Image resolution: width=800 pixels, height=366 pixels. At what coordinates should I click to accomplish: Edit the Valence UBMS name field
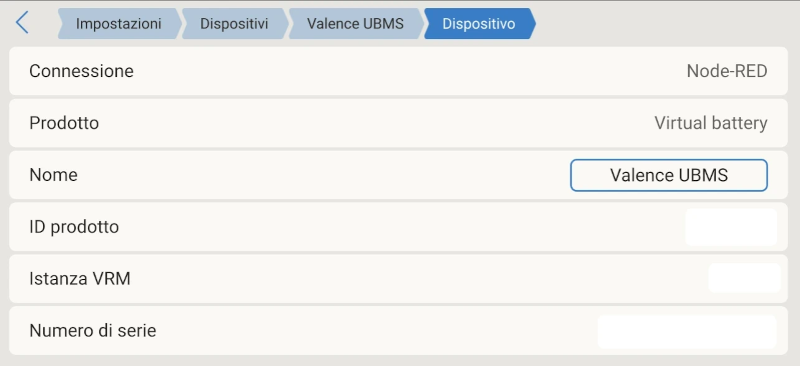coord(668,176)
